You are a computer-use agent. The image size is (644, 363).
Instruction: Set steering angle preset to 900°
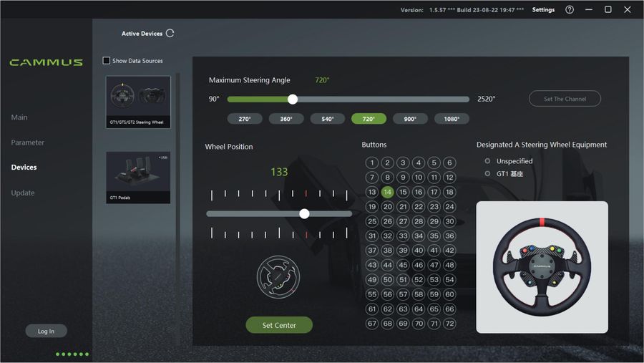(x=410, y=119)
